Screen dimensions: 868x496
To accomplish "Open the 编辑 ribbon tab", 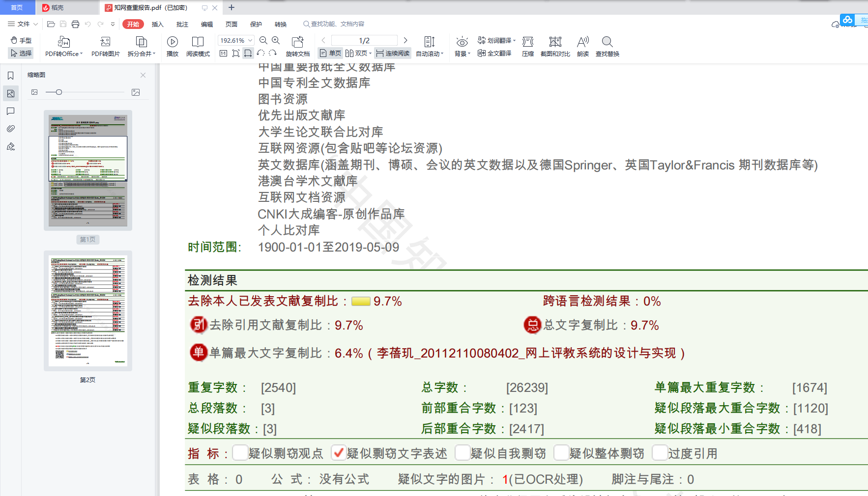I will click(207, 24).
